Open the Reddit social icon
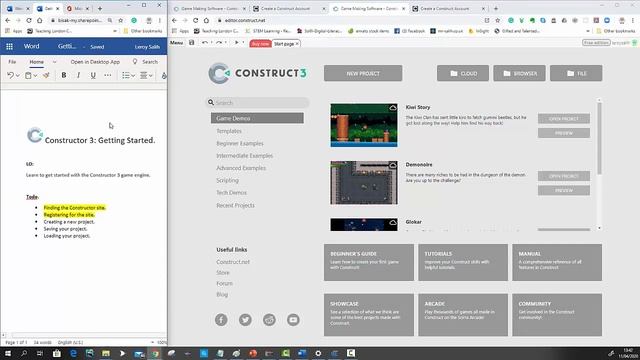The width and height of the screenshot is (640, 360). coord(269,320)
